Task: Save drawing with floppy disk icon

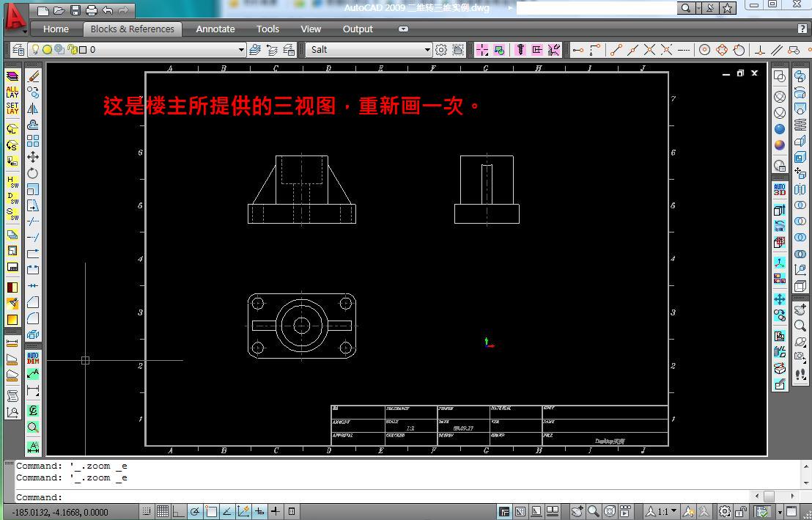Action: [x=75, y=10]
